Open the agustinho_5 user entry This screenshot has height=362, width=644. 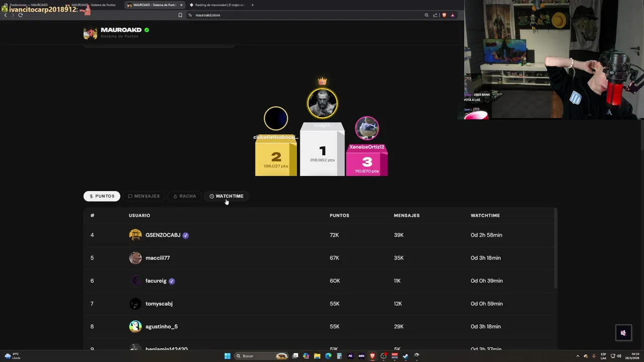(162, 326)
